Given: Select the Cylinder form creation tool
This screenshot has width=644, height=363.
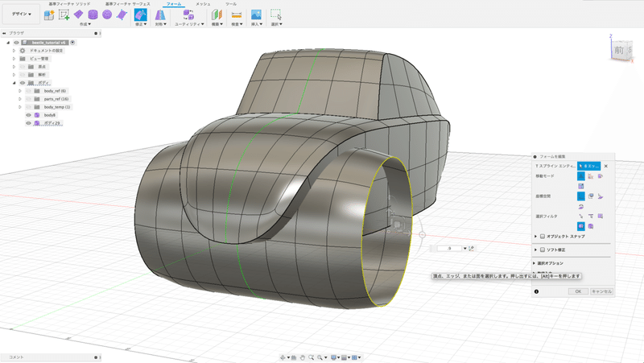Looking at the screenshot, I should [93, 14].
